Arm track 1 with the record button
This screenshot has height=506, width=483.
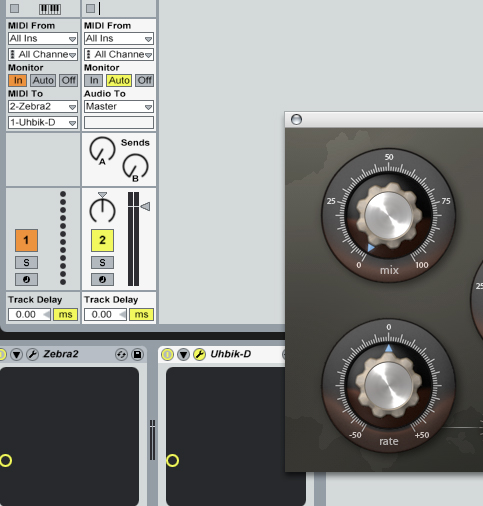26,279
